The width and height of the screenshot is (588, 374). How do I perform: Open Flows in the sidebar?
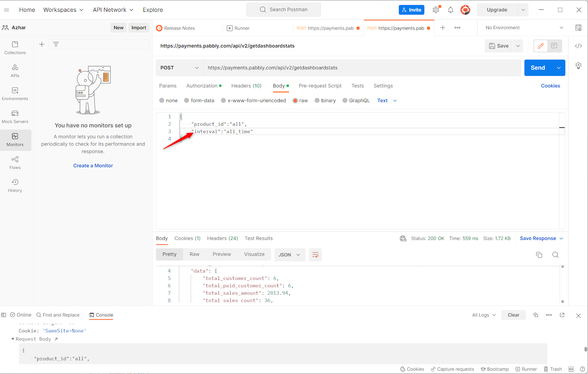coord(15,162)
